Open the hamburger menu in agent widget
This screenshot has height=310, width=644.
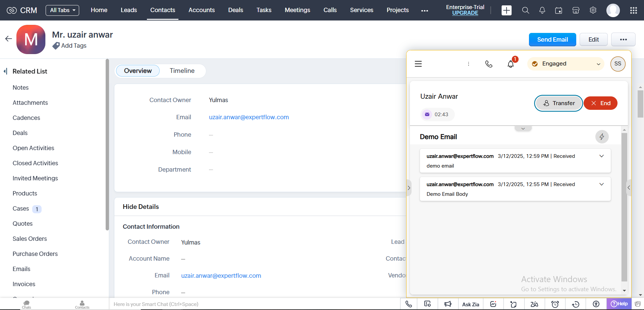pyautogui.click(x=418, y=64)
